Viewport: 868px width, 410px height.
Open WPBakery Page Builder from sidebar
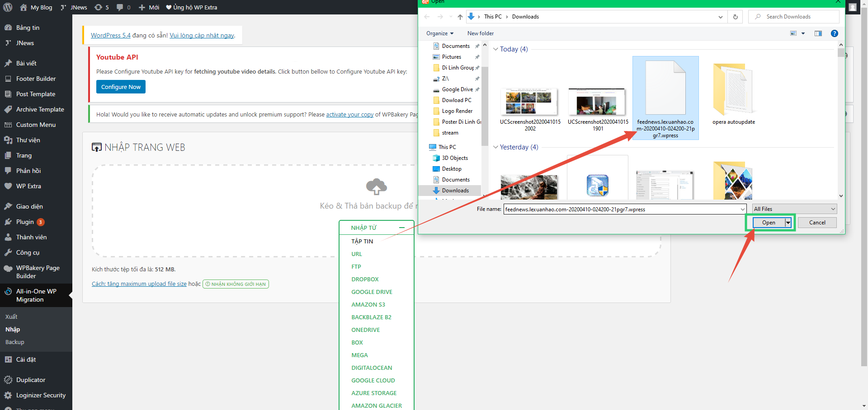(x=9, y=268)
